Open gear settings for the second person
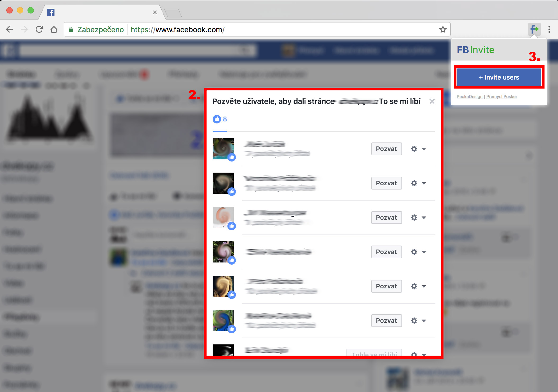 coord(414,183)
